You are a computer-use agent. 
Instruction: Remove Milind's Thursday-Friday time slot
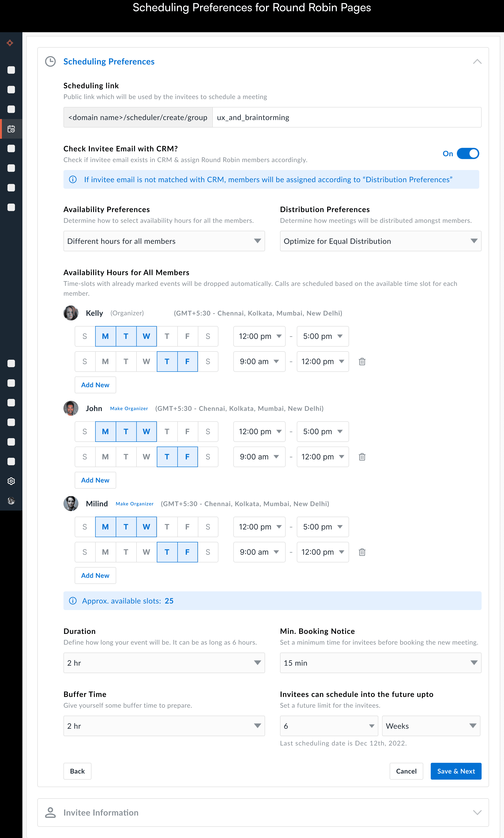point(362,552)
